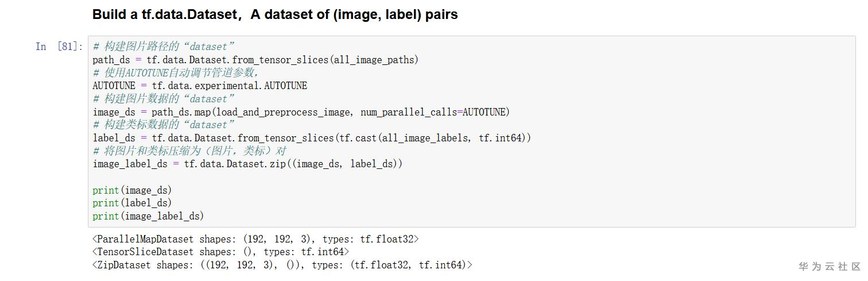This screenshot has height=281, width=868.
Task: Click the path_ds assignment code line
Action: (x=255, y=60)
